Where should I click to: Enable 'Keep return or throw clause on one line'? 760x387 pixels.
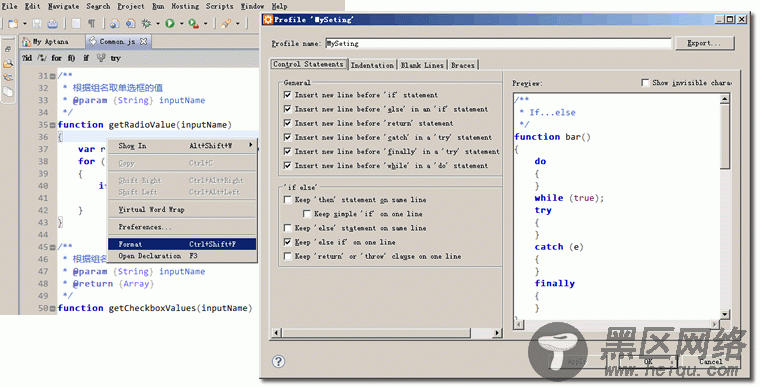(287, 256)
